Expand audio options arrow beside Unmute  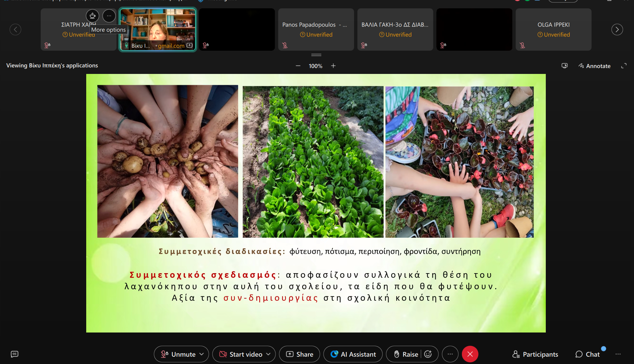pyautogui.click(x=202, y=354)
